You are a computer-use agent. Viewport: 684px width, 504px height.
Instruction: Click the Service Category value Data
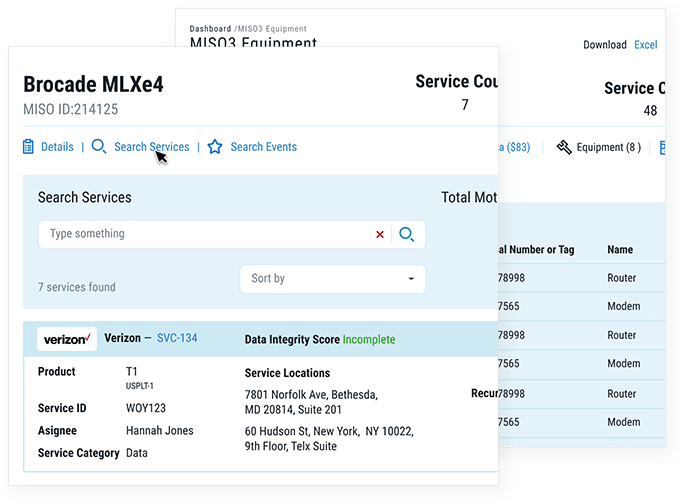pyautogui.click(x=137, y=453)
